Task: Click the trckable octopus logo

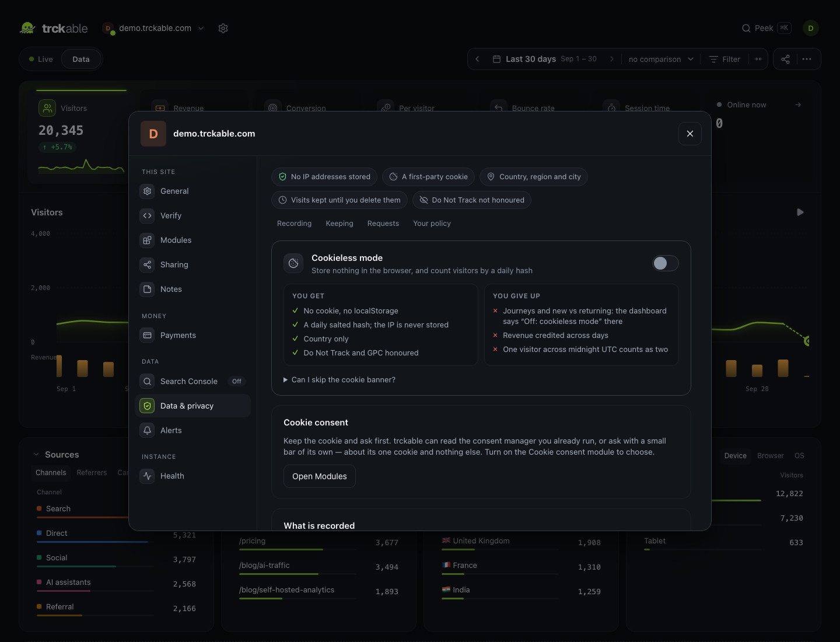Action: pyautogui.click(x=27, y=28)
